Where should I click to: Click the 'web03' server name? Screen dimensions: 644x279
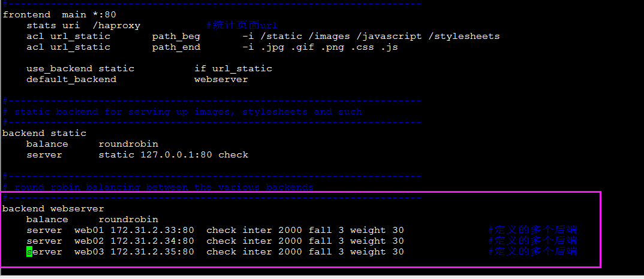coord(89,251)
